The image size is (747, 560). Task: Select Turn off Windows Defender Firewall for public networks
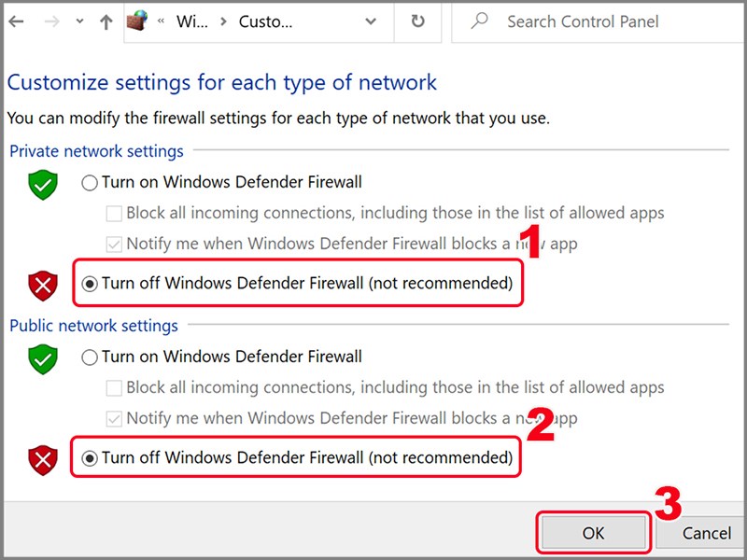(90, 458)
